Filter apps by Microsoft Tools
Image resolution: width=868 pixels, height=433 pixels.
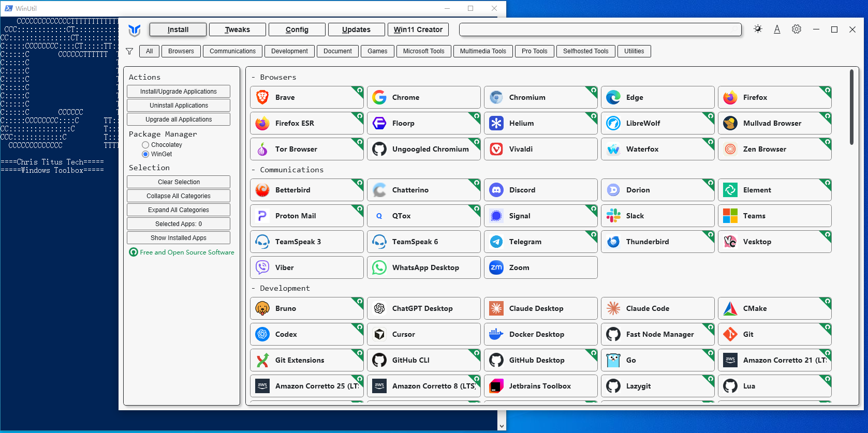coord(423,51)
